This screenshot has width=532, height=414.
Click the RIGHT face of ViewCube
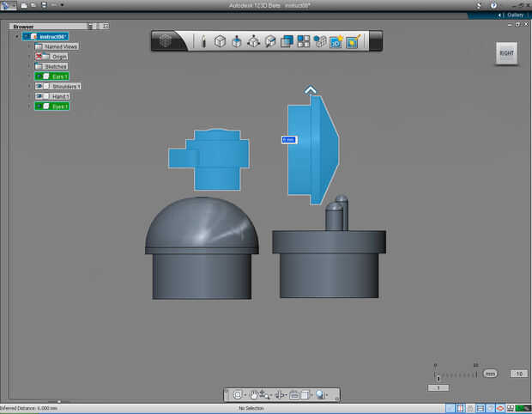point(507,53)
